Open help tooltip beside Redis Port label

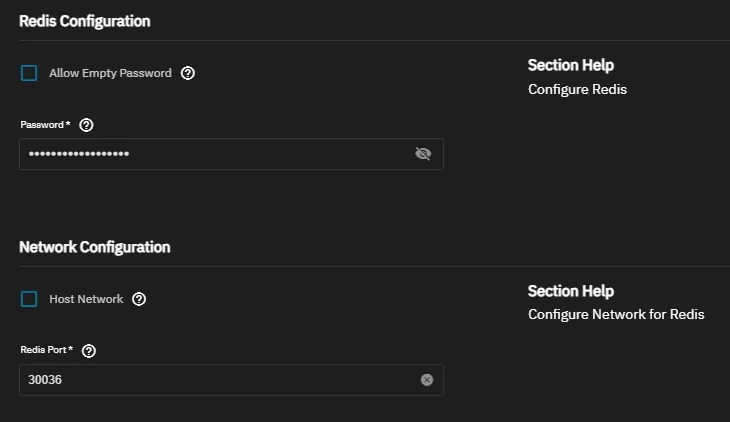pos(89,351)
